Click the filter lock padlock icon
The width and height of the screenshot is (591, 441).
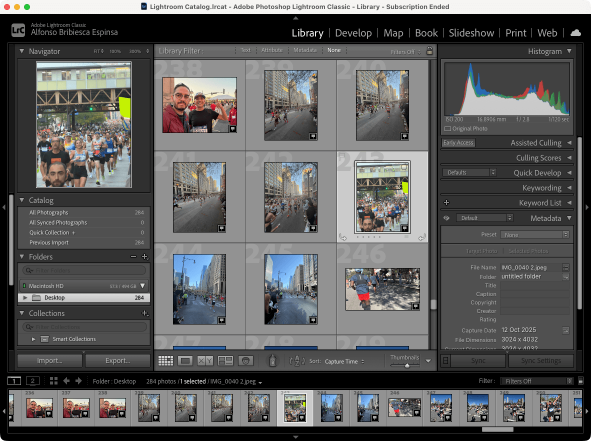[x=429, y=51]
